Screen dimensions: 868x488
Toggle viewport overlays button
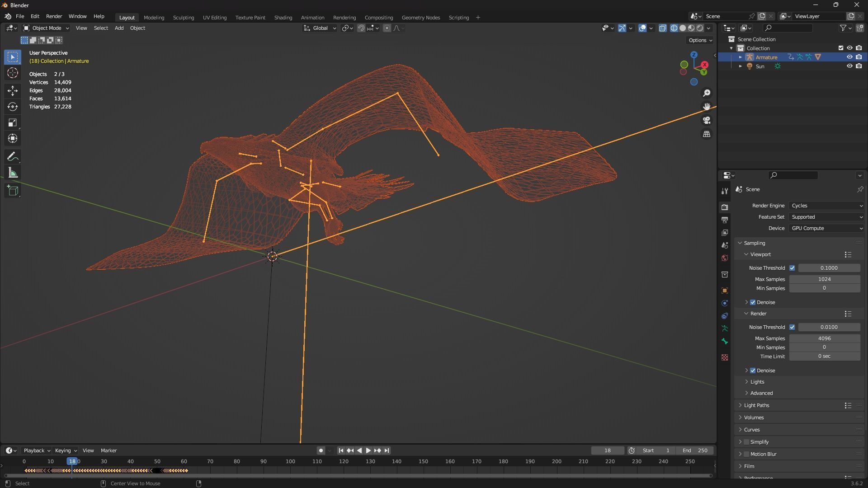pos(642,28)
